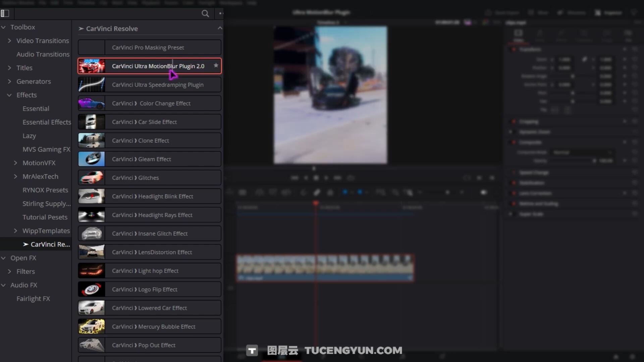
Task: Expand the MotionVFX folder arrow
Action: 15,163
